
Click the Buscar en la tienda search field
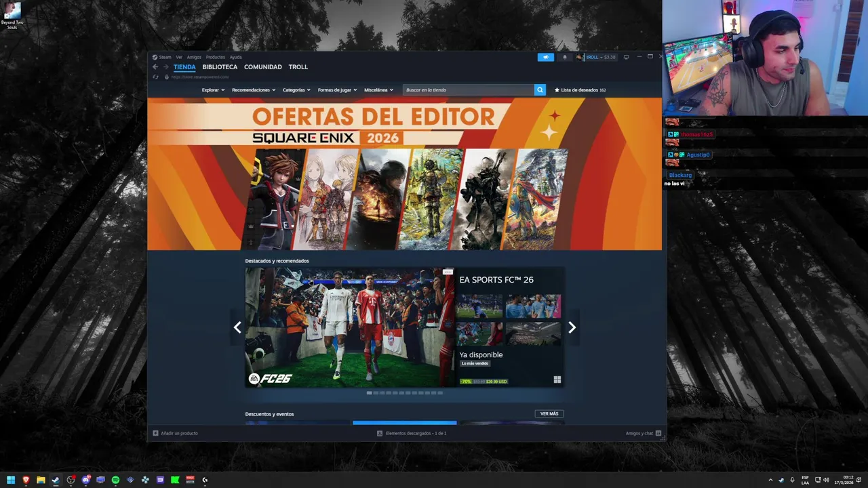pos(469,89)
